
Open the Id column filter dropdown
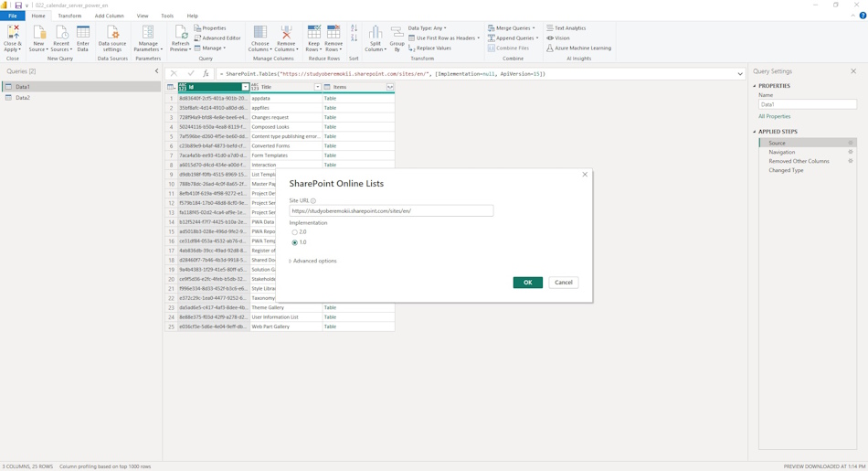point(245,87)
